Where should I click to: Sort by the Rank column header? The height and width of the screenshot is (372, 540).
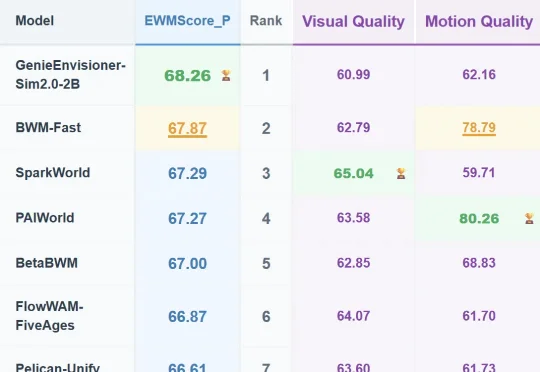point(266,21)
